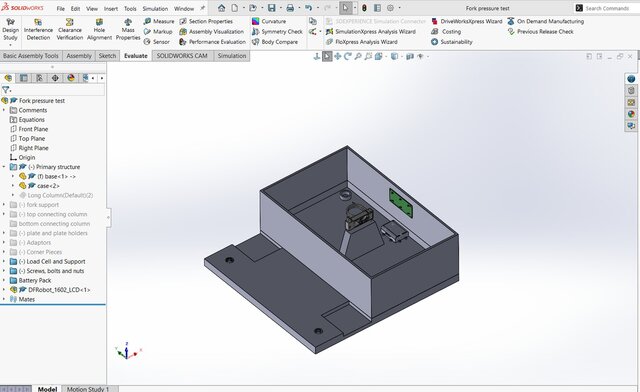The width and height of the screenshot is (640, 392).
Task: Create a new document
Action: pyautogui.click(x=235, y=8)
